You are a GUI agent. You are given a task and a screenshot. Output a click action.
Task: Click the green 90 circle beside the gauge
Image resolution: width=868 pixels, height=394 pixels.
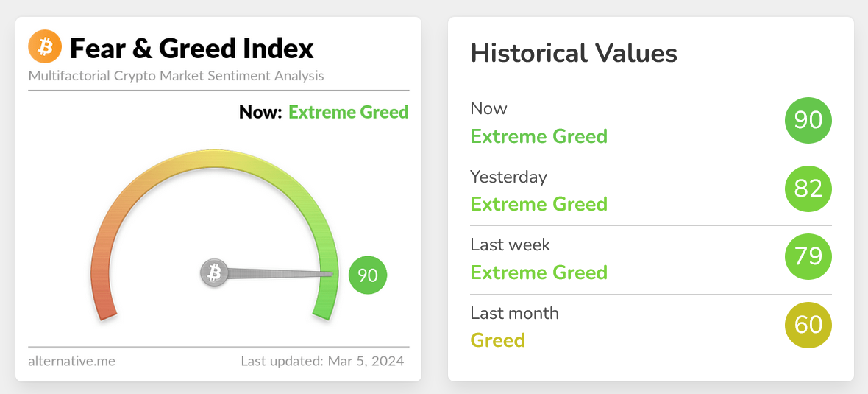pos(368,275)
